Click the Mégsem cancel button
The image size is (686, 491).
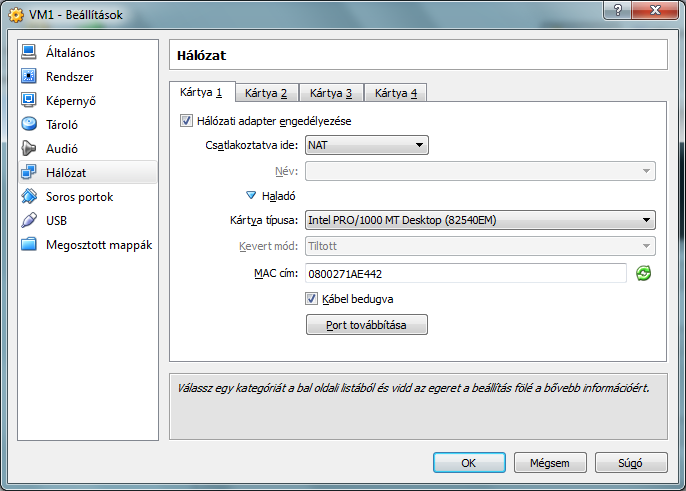coord(549,463)
